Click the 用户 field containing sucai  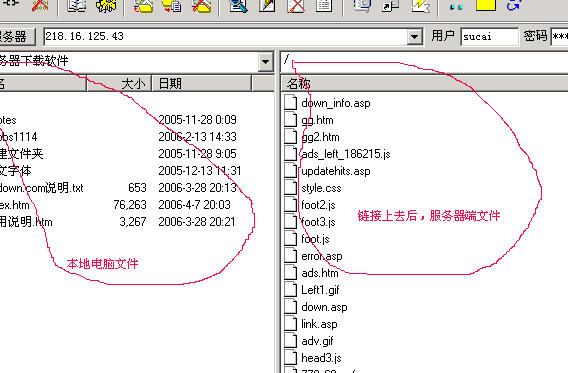coord(489,37)
